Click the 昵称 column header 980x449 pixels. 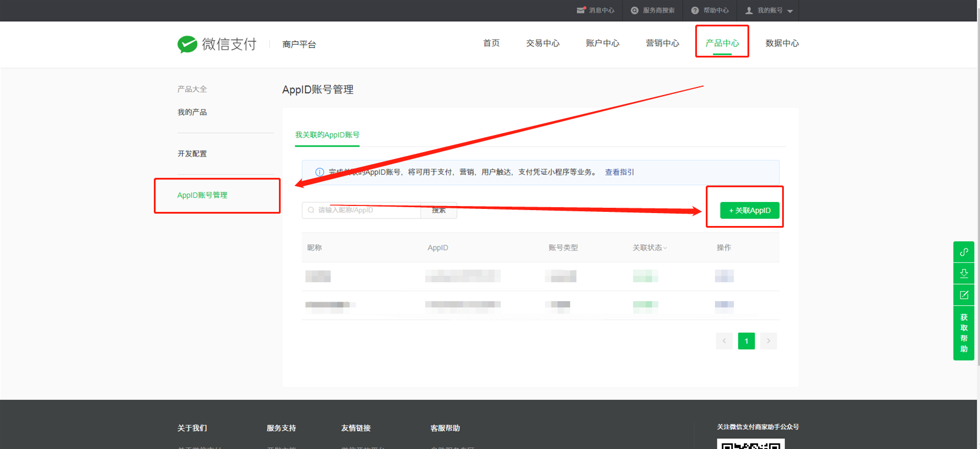(315, 248)
